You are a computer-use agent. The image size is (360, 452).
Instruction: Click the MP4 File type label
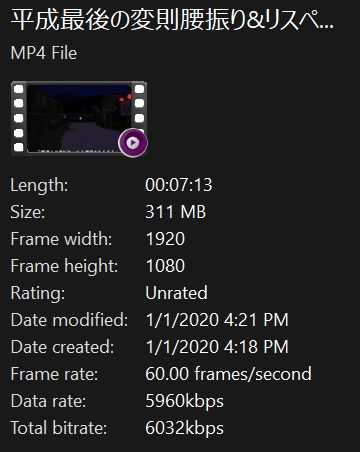click(44, 53)
